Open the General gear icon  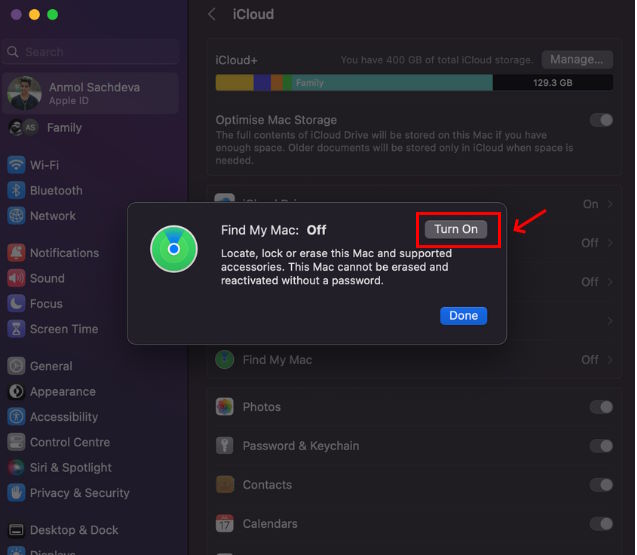tap(16, 366)
